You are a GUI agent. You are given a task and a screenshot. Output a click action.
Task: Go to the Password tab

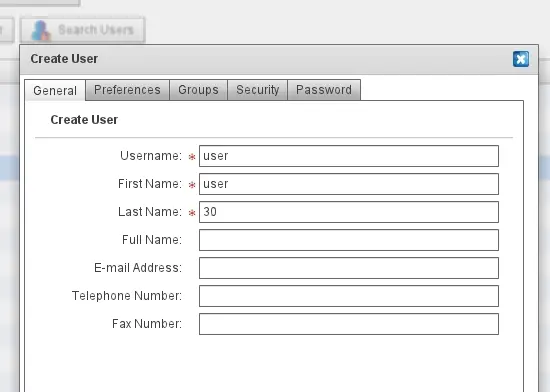(324, 90)
